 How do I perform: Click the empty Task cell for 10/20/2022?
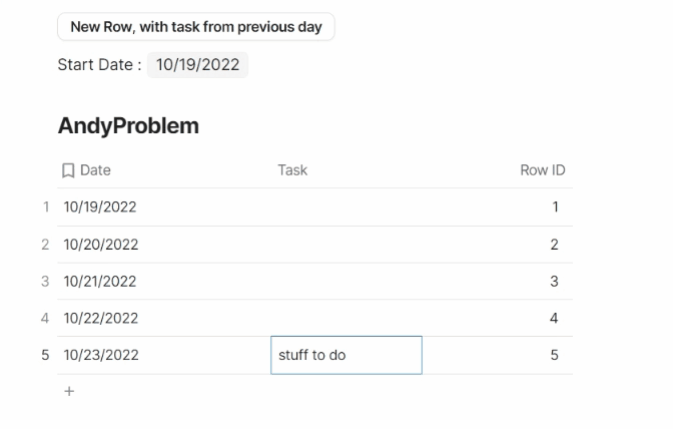pyautogui.click(x=346, y=244)
